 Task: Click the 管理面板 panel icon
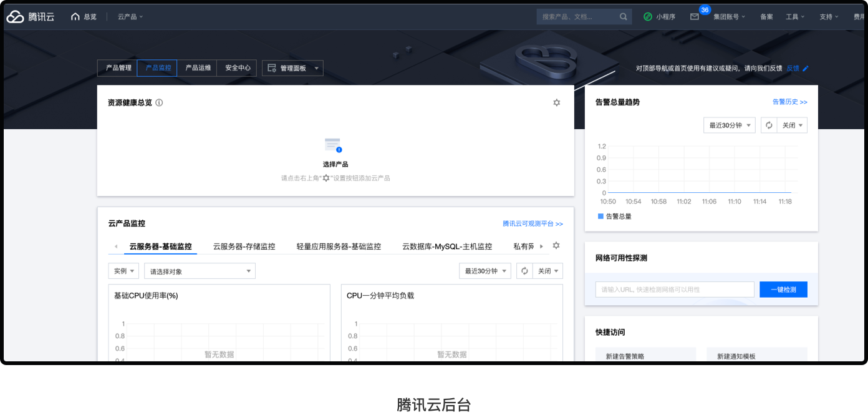[x=272, y=68]
